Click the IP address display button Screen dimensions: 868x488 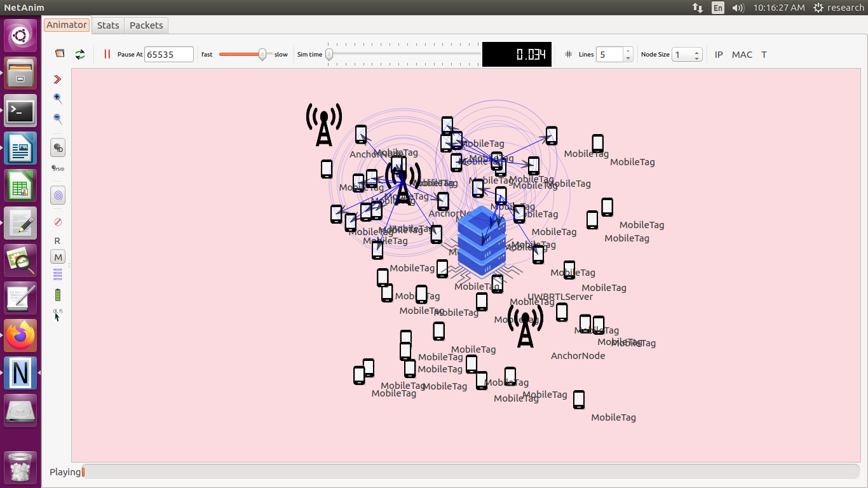pyautogui.click(x=719, y=55)
